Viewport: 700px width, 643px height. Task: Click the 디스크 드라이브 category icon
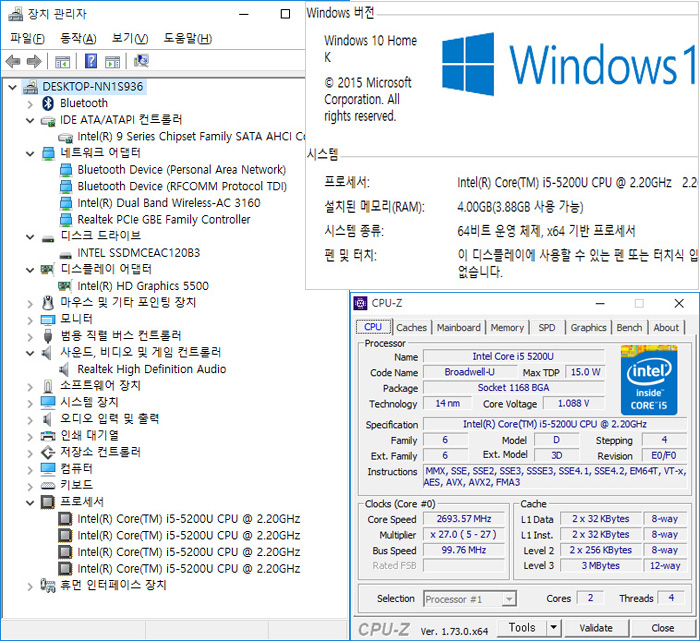(48, 238)
